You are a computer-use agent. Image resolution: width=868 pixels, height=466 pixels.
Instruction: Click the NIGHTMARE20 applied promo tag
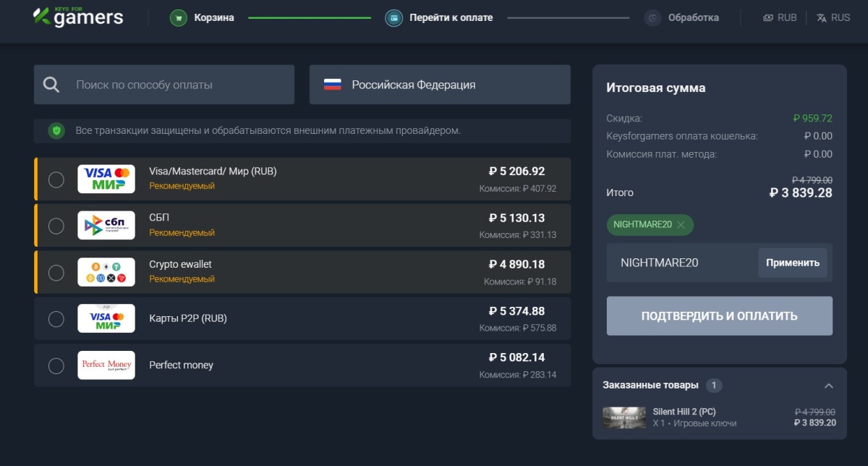pyautogui.click(x=650, y=225)
